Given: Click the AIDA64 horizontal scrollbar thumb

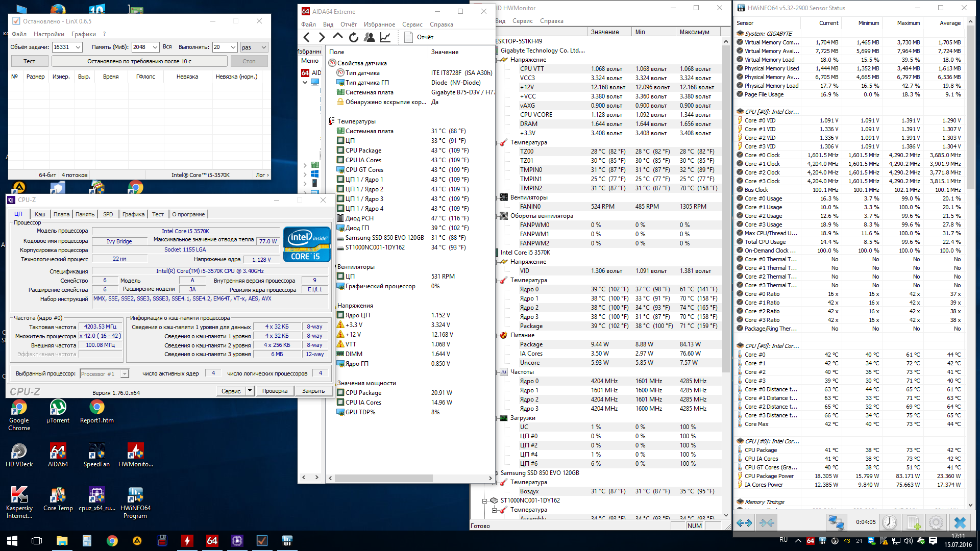Looking at the screenshot, I should [x=384, y=478].
